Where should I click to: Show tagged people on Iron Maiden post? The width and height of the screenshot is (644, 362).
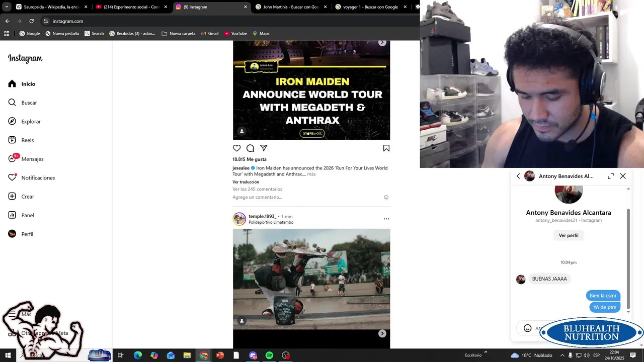click(x=242, y=131)
